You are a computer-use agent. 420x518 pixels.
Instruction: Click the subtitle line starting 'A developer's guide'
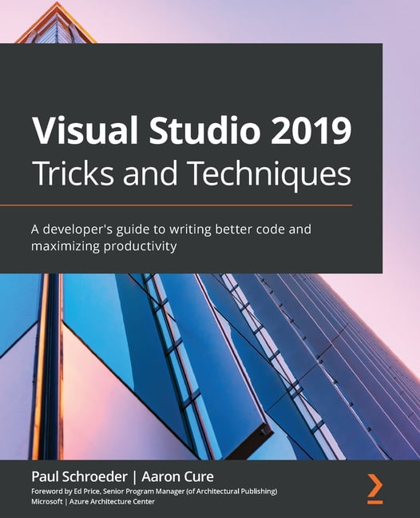(171, 229)
